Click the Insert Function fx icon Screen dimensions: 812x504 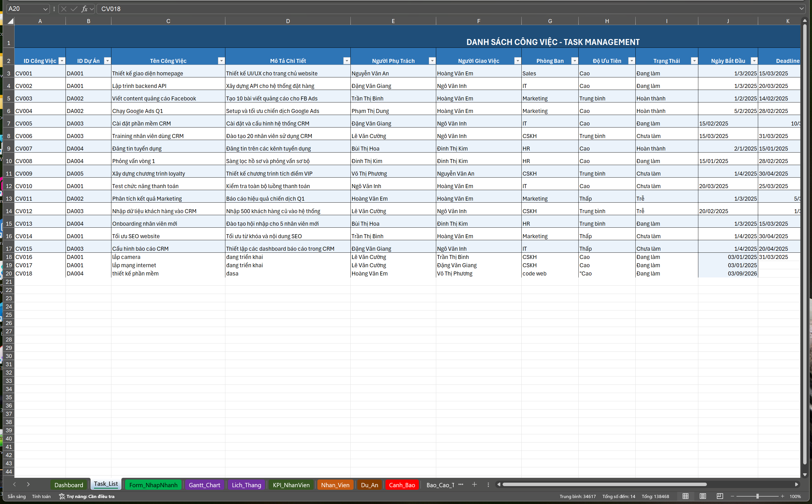pos(84,9)
